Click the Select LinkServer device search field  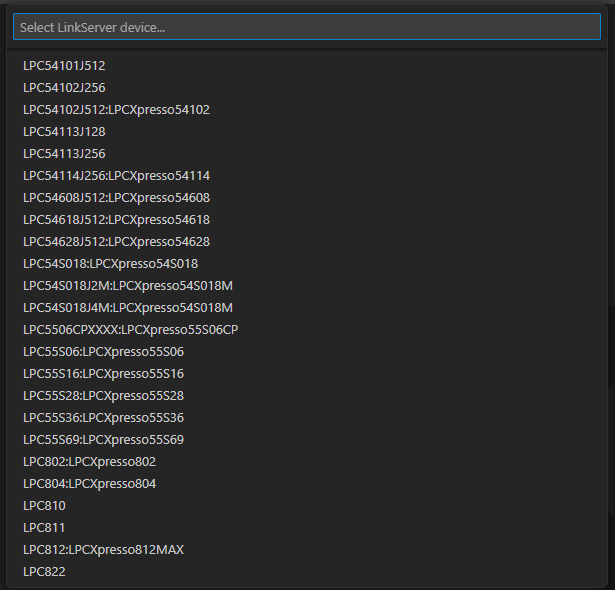tap(306, 28)
